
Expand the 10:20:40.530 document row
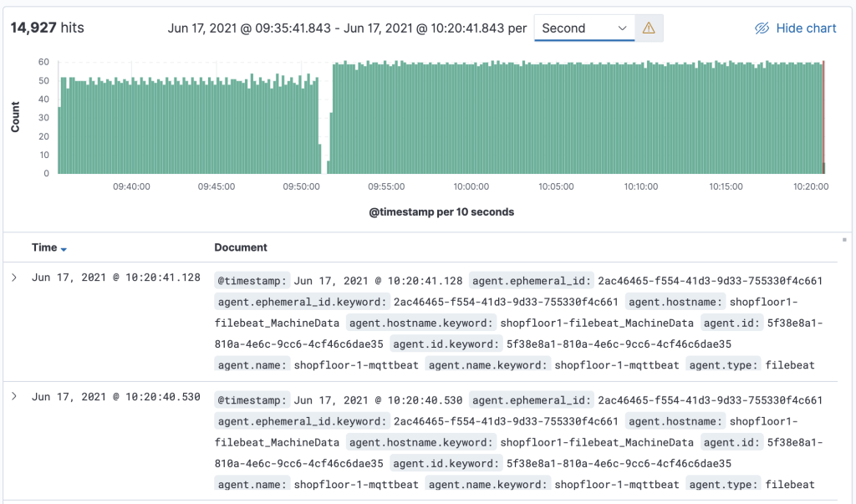14,396
